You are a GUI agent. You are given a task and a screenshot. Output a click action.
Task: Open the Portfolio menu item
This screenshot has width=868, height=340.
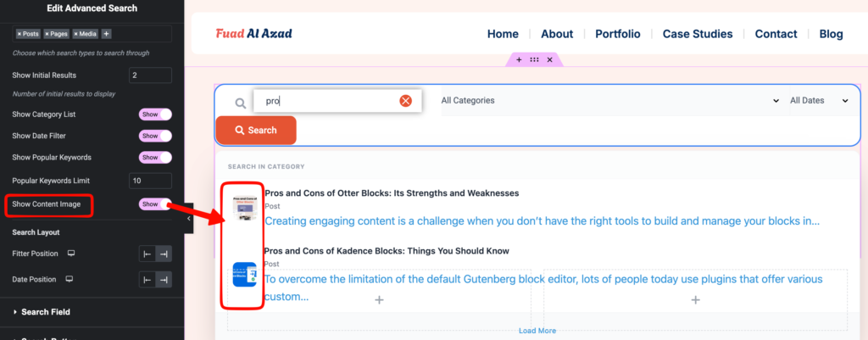pos(624,34)
